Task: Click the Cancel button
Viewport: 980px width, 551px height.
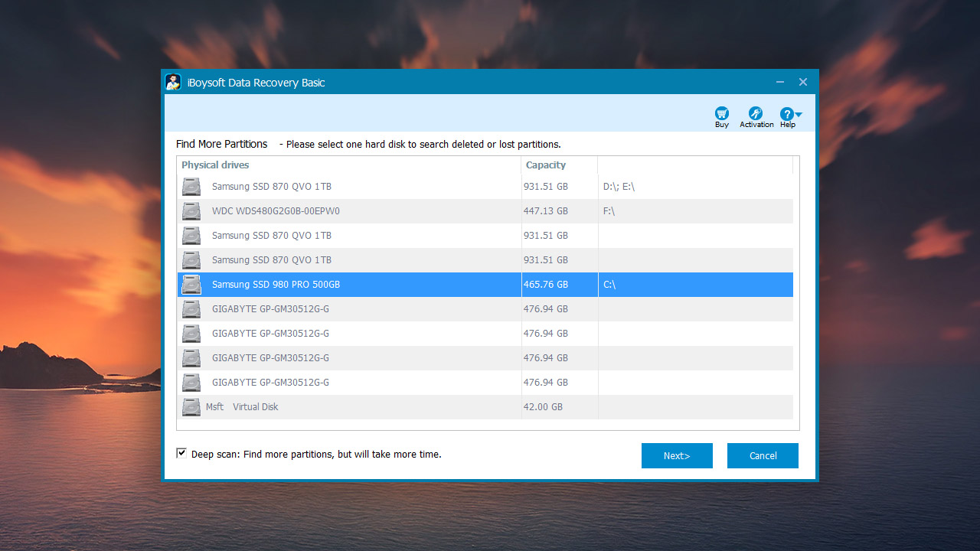Action: [763, 455]
